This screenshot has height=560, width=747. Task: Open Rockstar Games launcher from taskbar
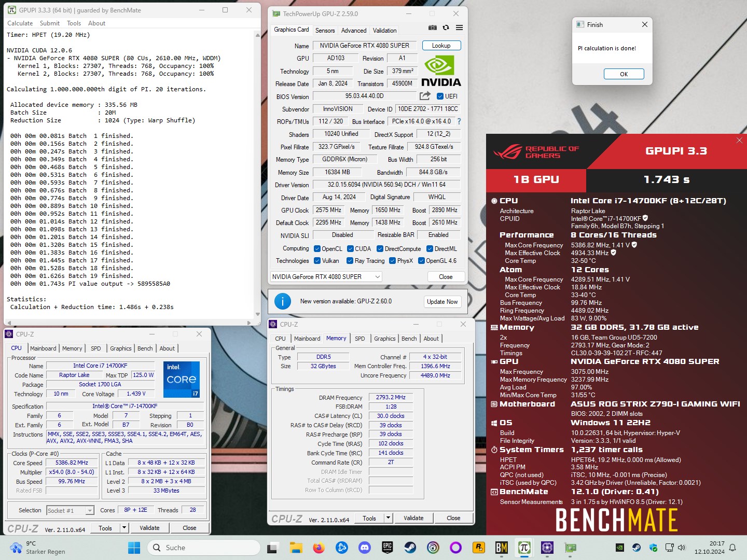coord(479,548)
